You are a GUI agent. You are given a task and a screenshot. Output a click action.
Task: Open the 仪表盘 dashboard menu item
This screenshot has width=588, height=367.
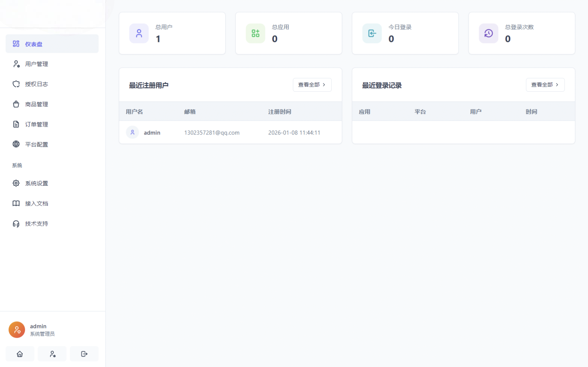(x=52, y=44)
